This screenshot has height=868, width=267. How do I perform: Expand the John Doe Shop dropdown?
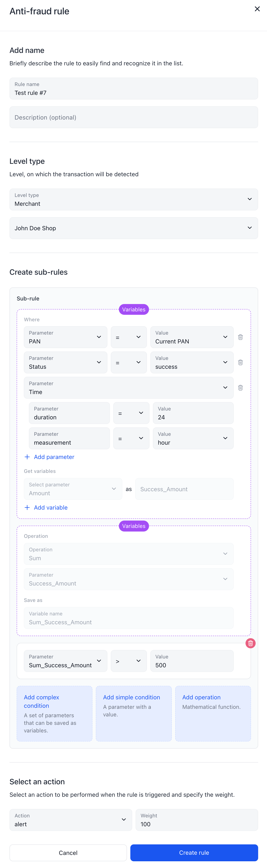coord(134,228)
